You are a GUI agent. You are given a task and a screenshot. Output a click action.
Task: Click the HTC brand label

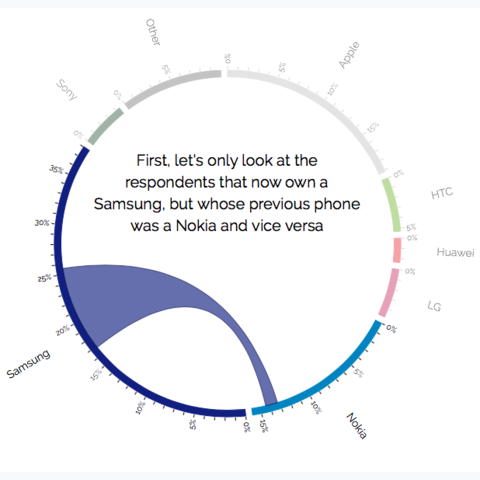[x=442, y=193]
